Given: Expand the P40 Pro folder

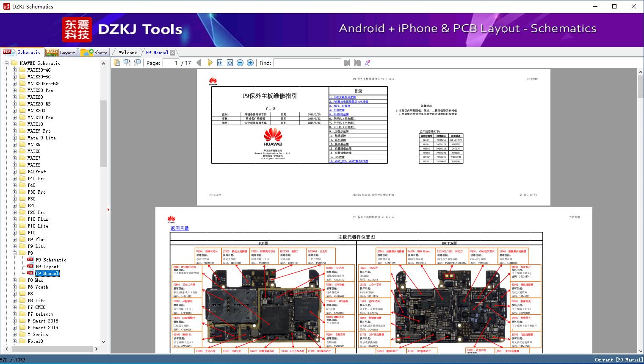Looking at the screenshot, I should point(15,178).
